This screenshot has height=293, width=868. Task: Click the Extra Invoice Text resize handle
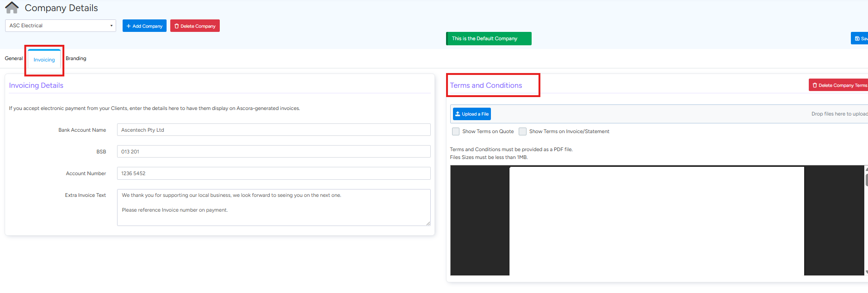tap(428, 223)
